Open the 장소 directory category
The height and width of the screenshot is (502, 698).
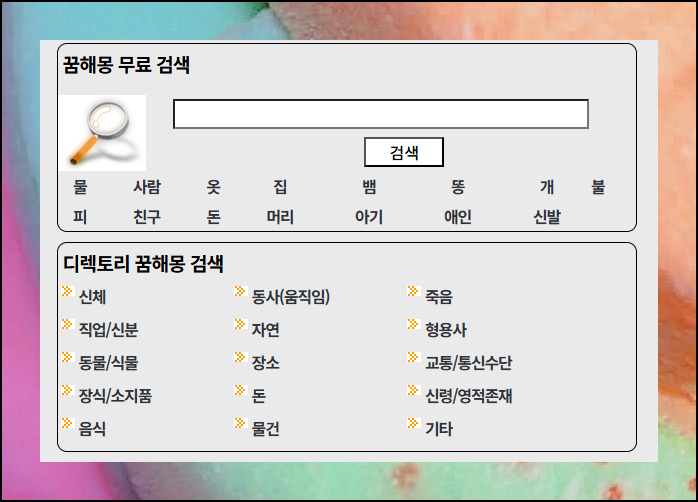[x=265, y=363]
